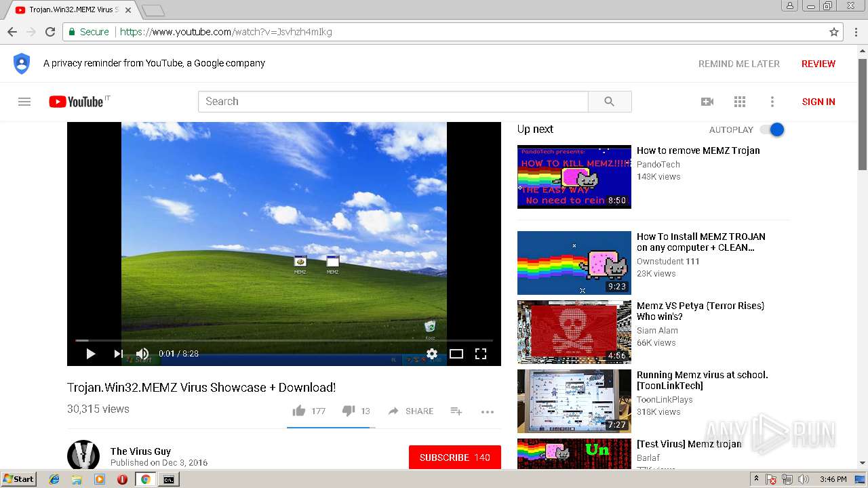This screenshot has width=868, height=488.
Task: Open Memz VS Petya thumbnail
Action: click(574, 332)
